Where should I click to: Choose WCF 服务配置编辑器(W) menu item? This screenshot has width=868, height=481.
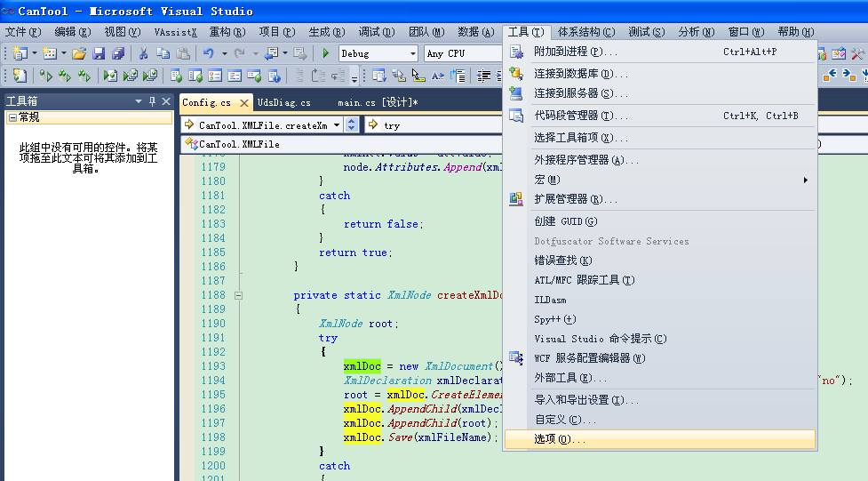[x=660, y=358]
